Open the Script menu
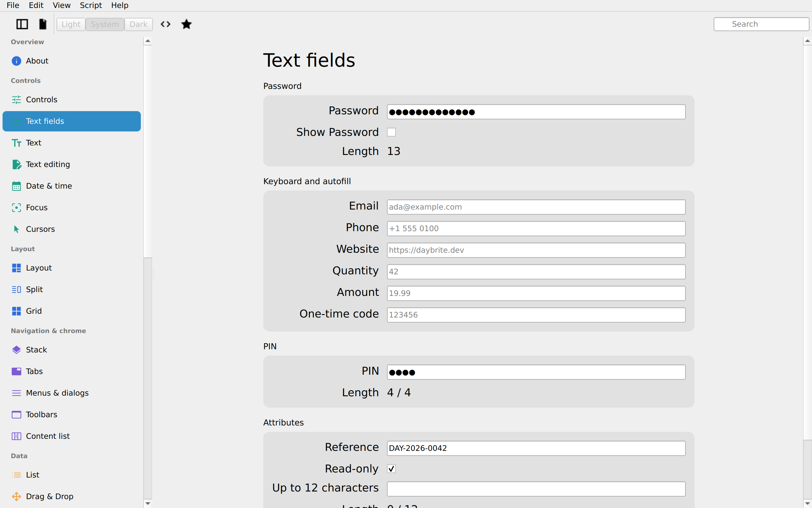This screenshot has height=508, width=812. (x=91, y=5)
